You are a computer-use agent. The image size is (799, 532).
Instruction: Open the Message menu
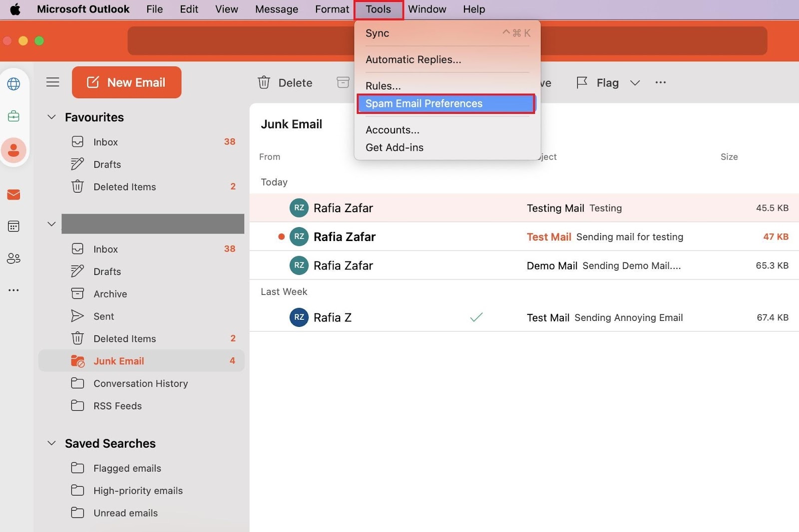tap(277, 9)
